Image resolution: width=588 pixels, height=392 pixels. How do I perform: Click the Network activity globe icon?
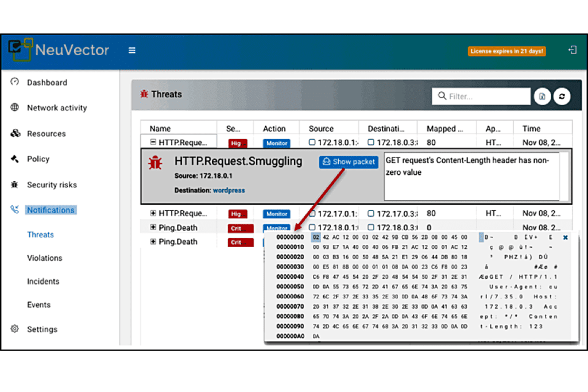pos(14,107)
